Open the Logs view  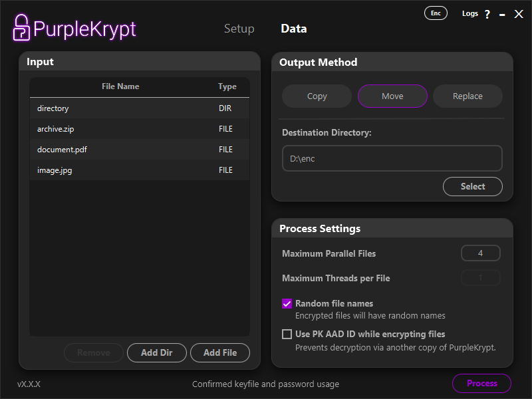[x=469, y=13]
